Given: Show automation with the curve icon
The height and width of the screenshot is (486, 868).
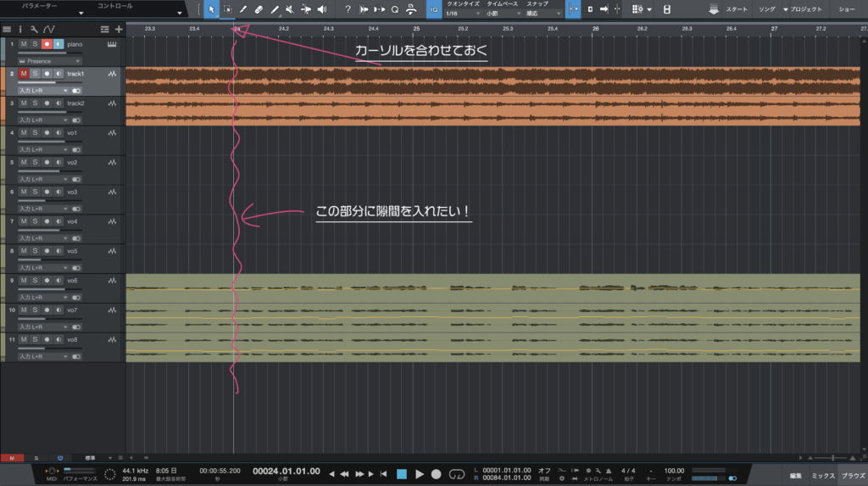Looking at the screenshot, I should point(49,29).
